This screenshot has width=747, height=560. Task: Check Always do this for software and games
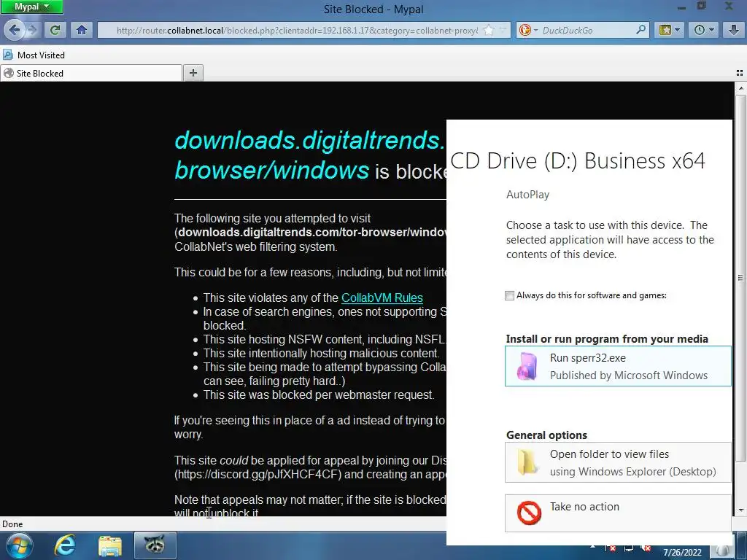point(510,296)
